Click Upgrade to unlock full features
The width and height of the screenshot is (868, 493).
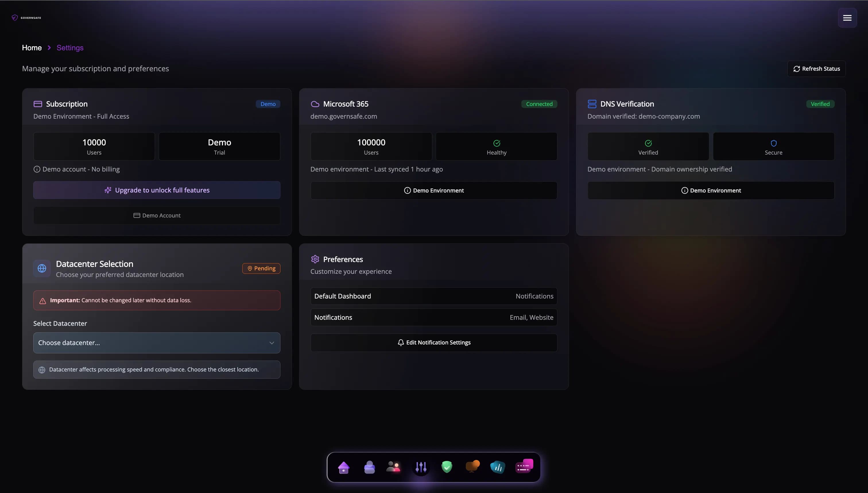pos(157,190)
